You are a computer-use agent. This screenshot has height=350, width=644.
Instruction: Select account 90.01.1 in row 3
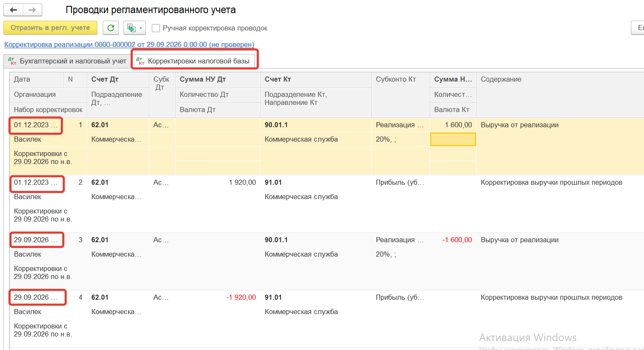coord(276,240)
